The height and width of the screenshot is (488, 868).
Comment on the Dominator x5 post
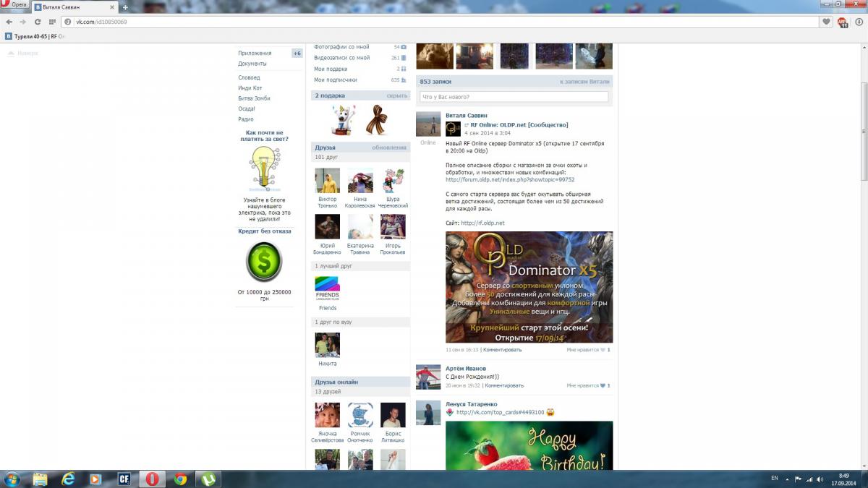pos(503,349)
